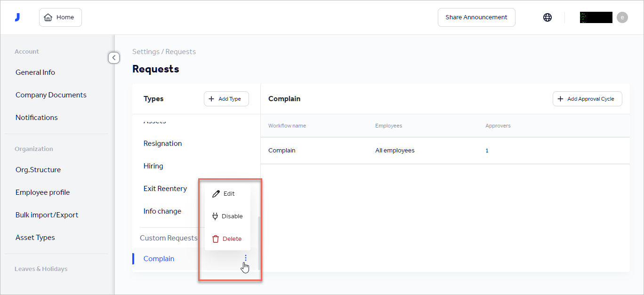The image size is (644, 295).
Task: Select the Org.Structure sidebar item
Action: [x=38, y=169]
